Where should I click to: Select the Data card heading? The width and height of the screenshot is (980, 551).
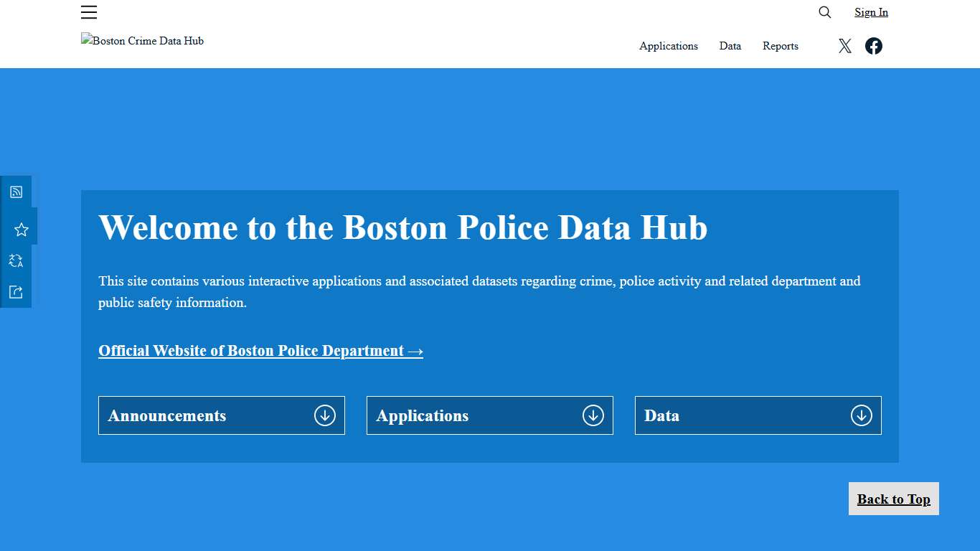tap(661, 415)
